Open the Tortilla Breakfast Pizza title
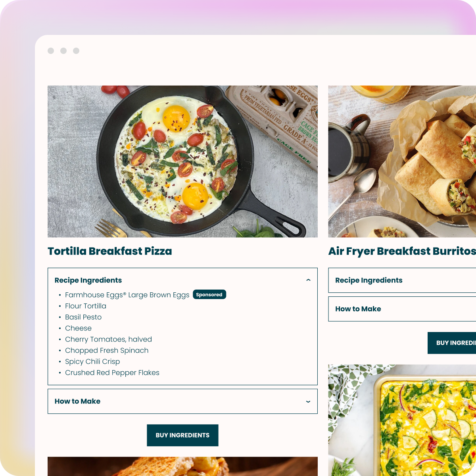 pyautogui.click(x=110, y=251)
